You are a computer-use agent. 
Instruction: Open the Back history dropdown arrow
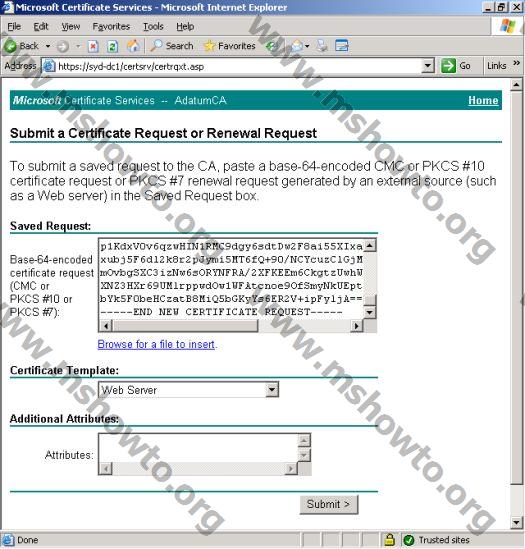(x=48, y=46)
